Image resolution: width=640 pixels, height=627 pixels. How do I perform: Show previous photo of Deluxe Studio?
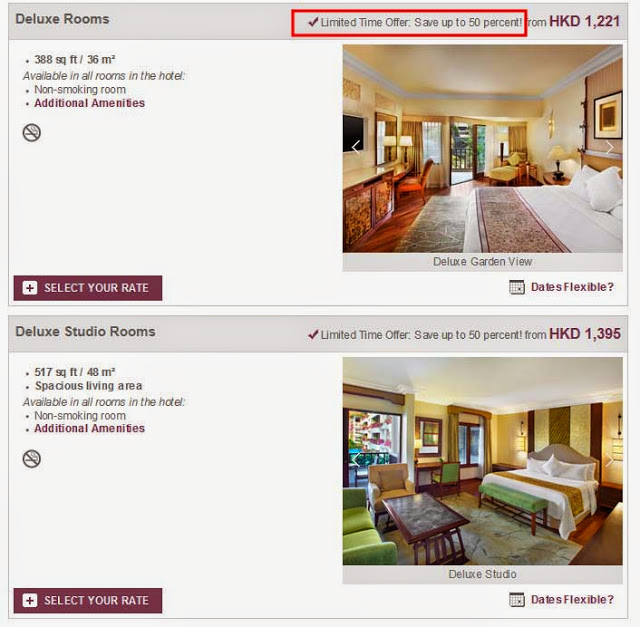click(356, 460)
